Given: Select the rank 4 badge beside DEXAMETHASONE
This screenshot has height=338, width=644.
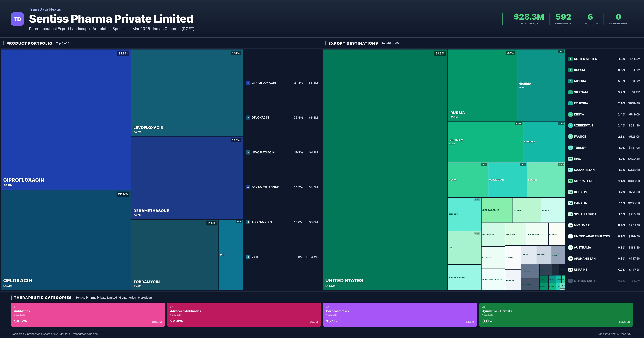Looking at the screenshot, I should pyautogui.click(x=248, y=187).
